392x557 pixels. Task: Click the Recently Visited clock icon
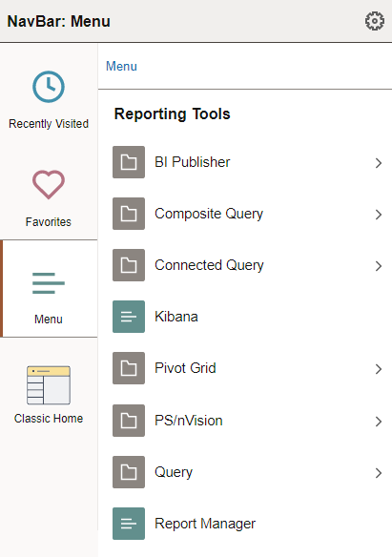(49, 87)
